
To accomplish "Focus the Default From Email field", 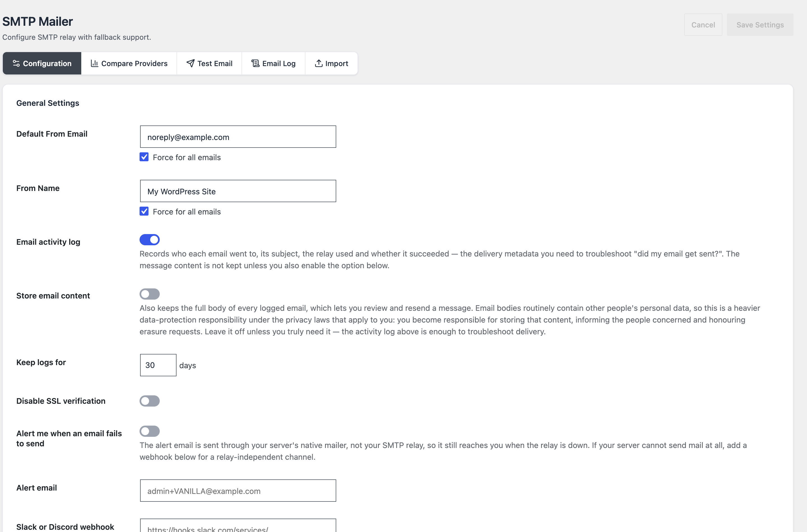I will click(x=238, y=137).
